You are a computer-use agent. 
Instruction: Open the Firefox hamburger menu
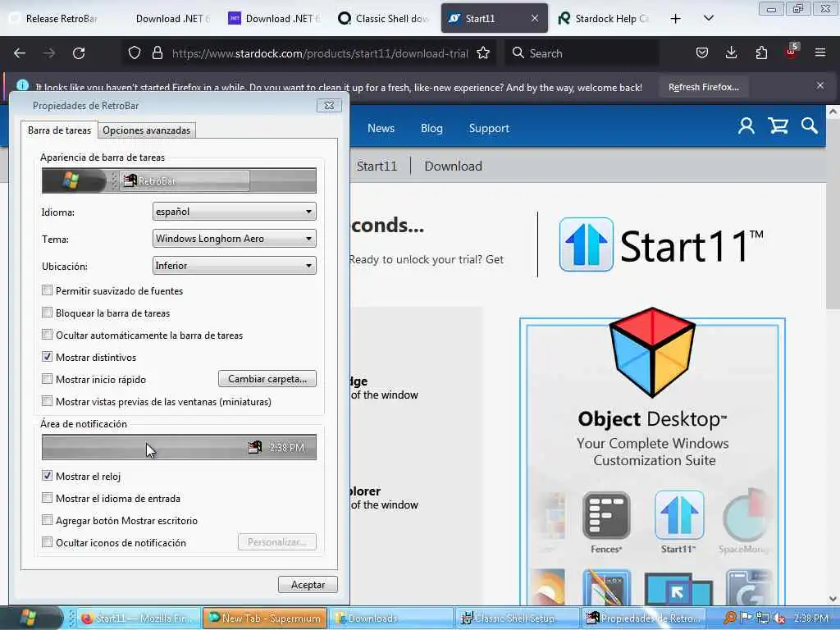tap(820, 52)
